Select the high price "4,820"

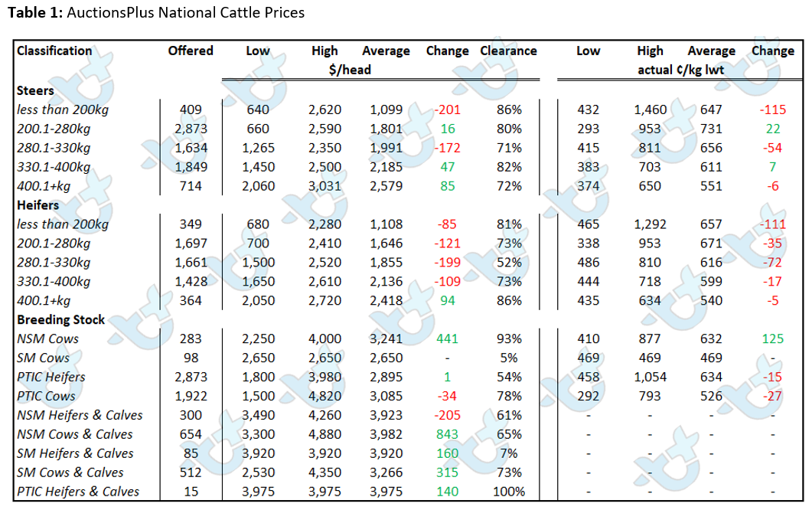pyautogui.click(x=324, y=397)
